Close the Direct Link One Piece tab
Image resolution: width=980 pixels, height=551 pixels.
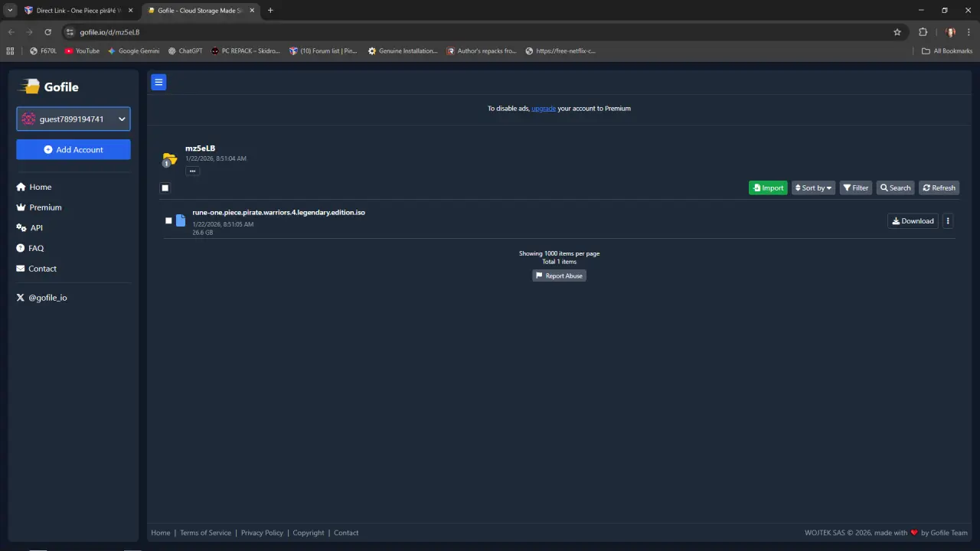[x=130, y=11]
